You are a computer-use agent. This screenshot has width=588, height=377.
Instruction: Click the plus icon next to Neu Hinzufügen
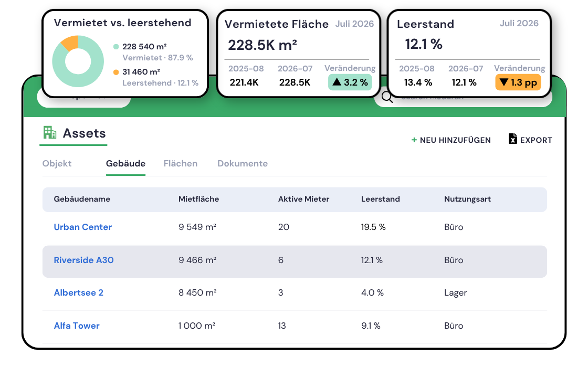tap(414, 140)
